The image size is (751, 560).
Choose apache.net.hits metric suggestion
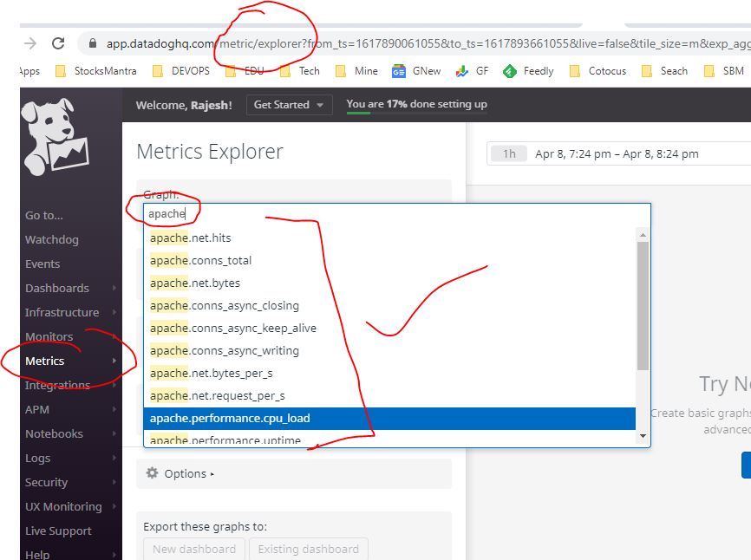pyautogui.click(x=191, y=238)
